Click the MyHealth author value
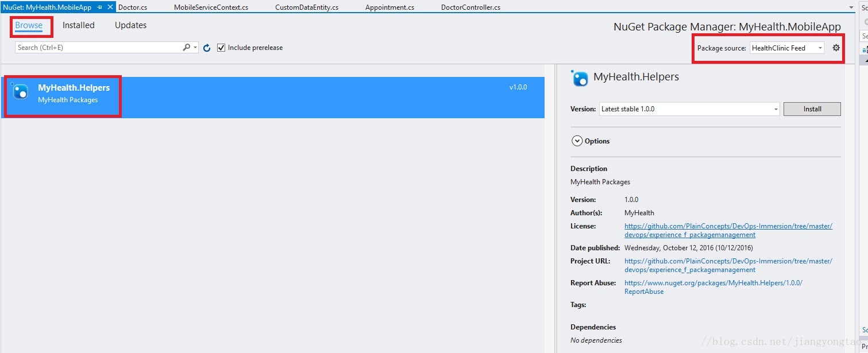Viewport: 868px width, 353px height. (639, 213)
